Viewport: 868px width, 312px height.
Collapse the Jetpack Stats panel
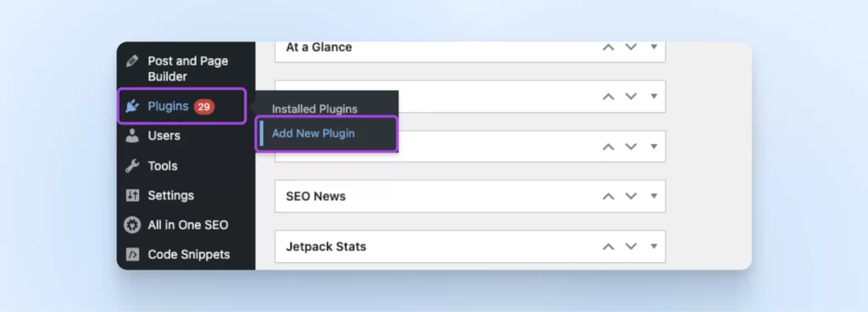pyautogui.click(x=654, y=246)
